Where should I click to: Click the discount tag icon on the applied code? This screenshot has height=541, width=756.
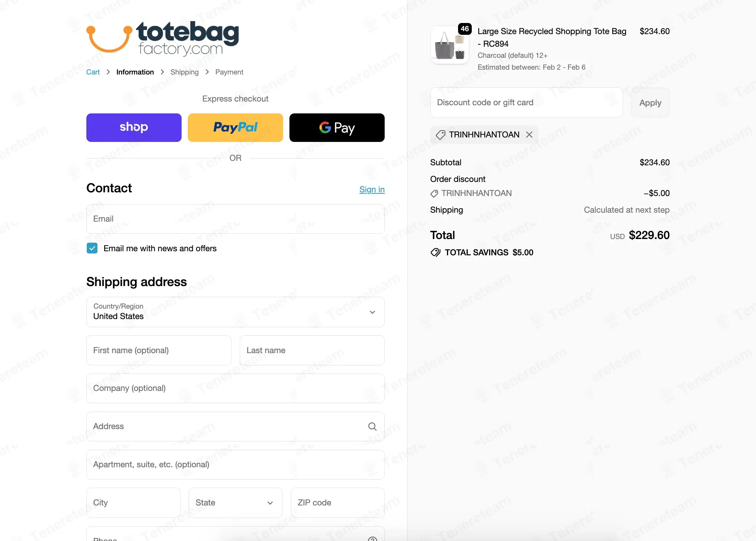click(x=440, y=135)
